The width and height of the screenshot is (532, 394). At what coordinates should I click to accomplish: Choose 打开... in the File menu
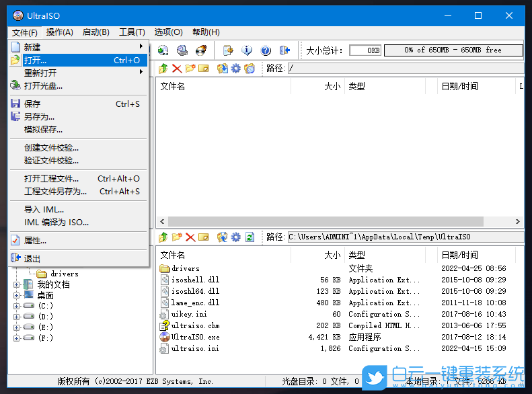(x=79, y=60)
